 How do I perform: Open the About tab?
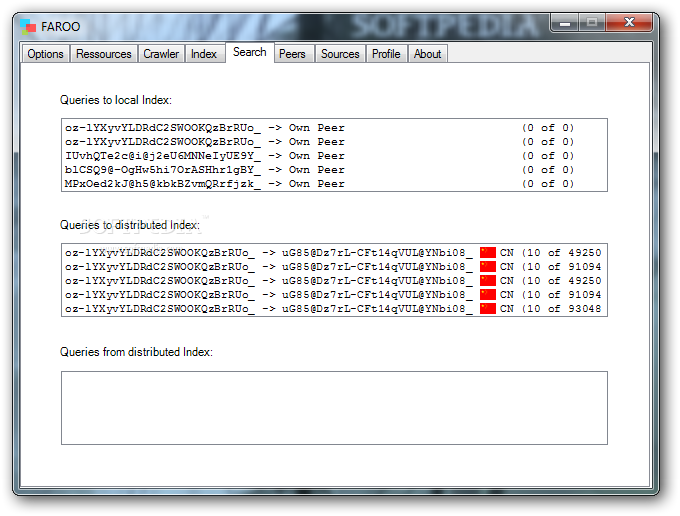point(427,54)
